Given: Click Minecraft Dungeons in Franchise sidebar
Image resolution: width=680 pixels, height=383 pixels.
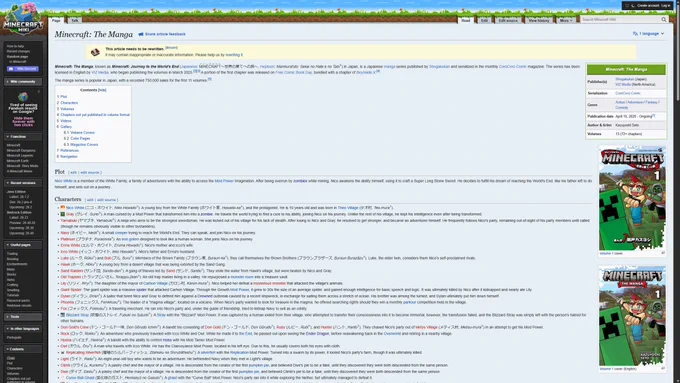Looking at the screenshot, I should pyautogui.click(x=21, y=151).
